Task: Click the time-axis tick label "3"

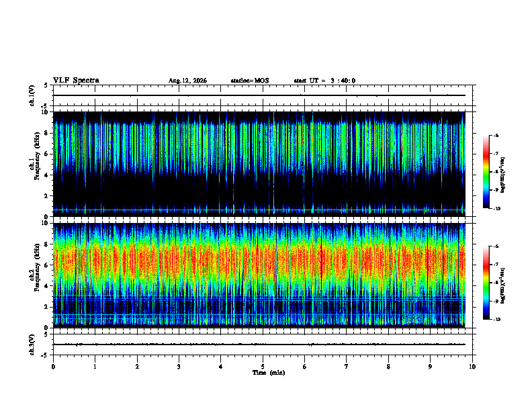Action: click(x=179, y=367)
